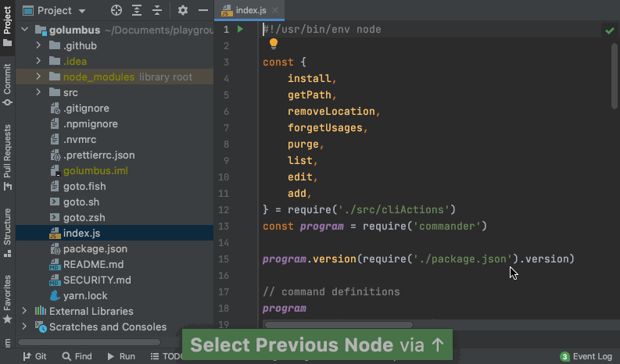Click the Select Opened File locate icon
Image resolution: width=620 pixels, height=364 pixels.
click(x=116, y=10)
